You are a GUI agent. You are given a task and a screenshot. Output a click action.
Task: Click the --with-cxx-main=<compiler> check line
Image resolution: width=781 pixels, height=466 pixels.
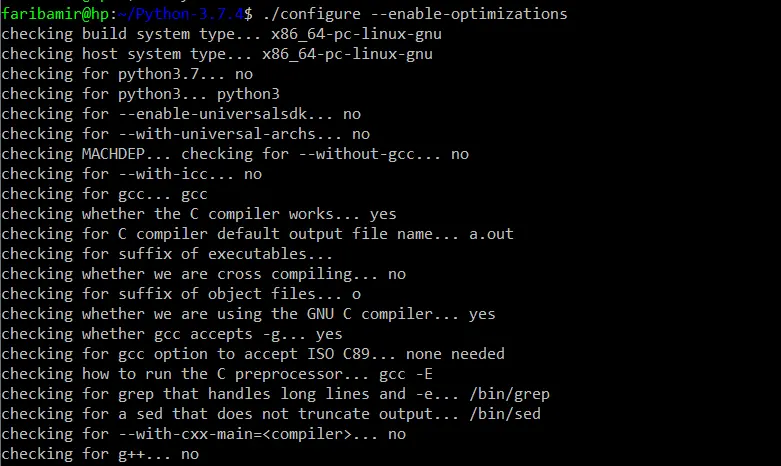pos(203,434)
